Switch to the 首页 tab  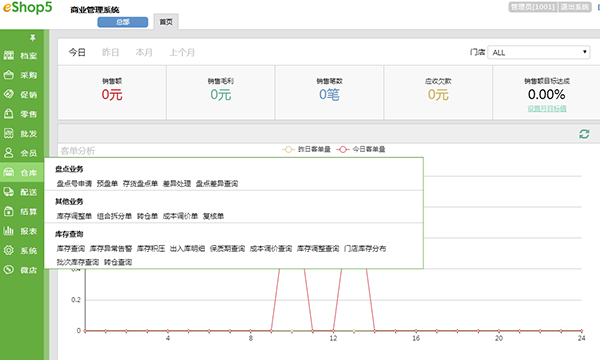[x=166, y=22]
